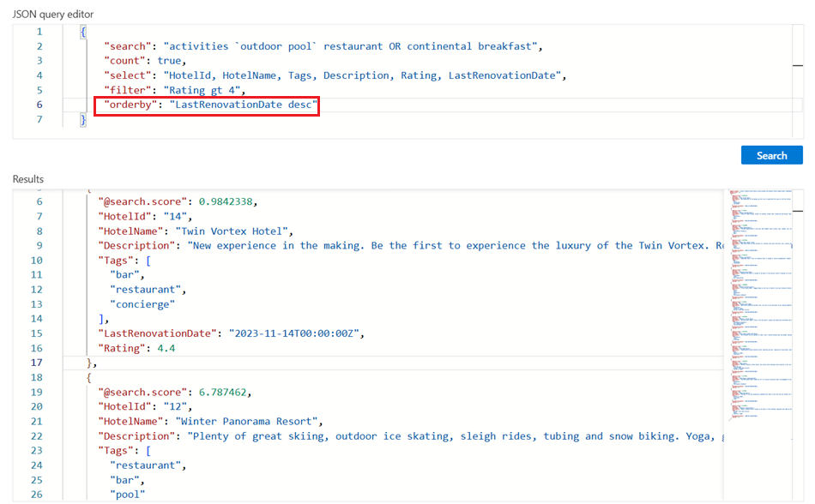Click the "orderby" LastRenovationDate desc line

pos(210,105)
